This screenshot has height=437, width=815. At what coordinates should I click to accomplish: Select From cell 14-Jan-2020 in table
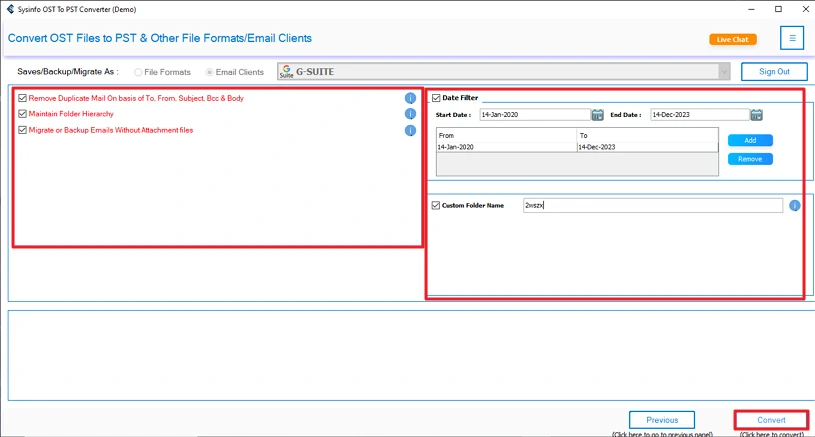506,147
